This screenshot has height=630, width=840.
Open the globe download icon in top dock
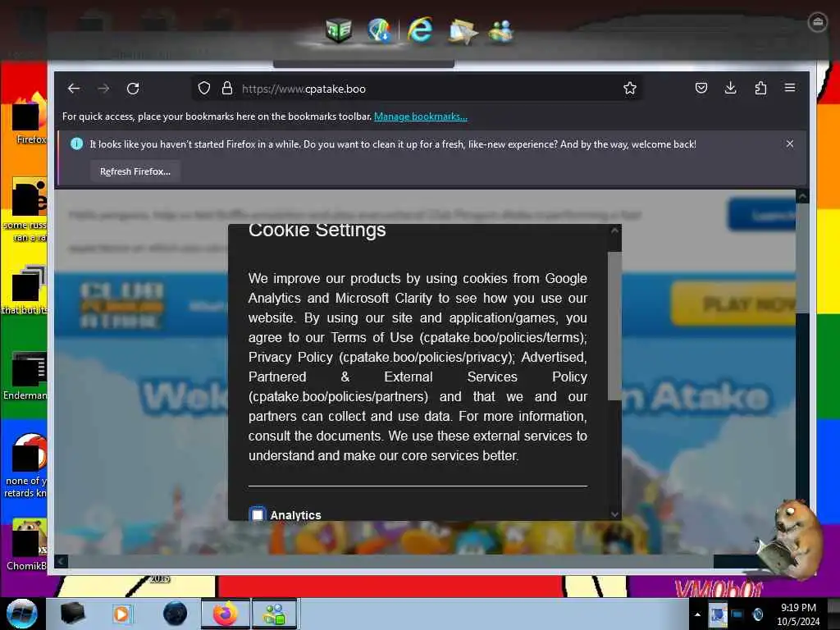(x=379, y=30)
